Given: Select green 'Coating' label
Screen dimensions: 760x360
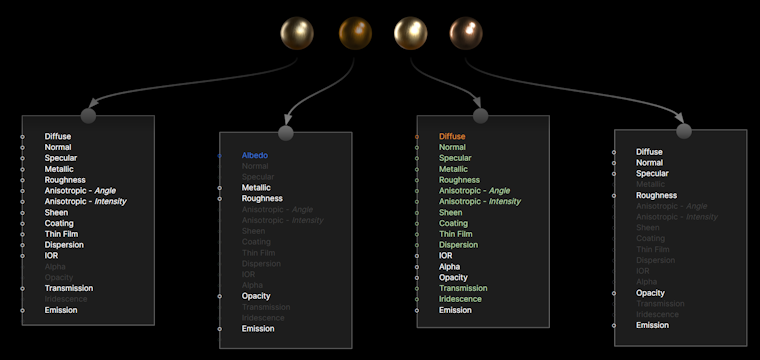Looking at the screenshot, I should pos(454,223).
